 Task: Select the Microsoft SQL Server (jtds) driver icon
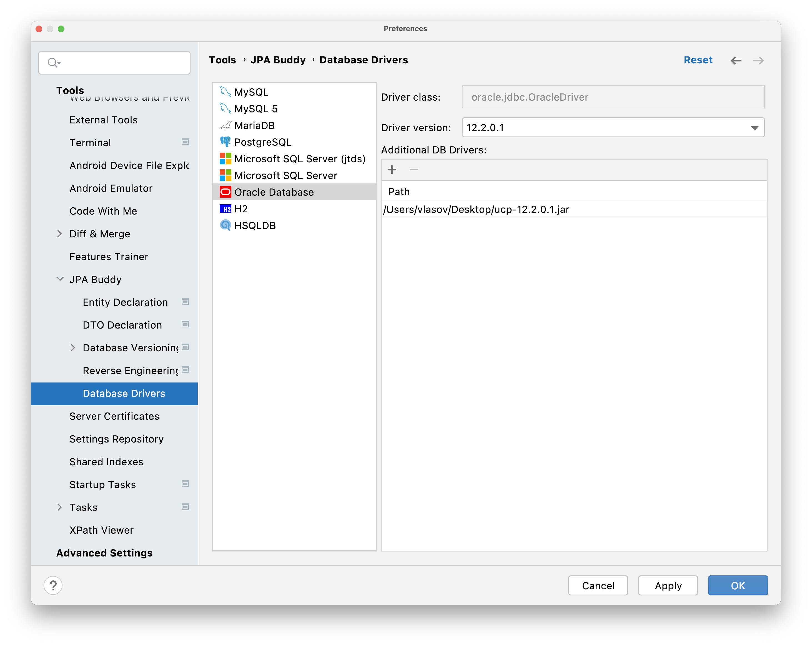click(225, 159)
